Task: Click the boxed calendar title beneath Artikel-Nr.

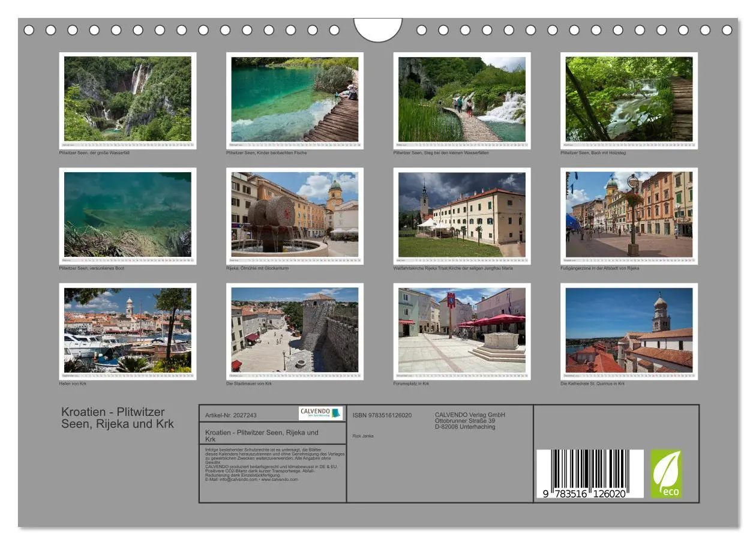Action: coord(262,436)
